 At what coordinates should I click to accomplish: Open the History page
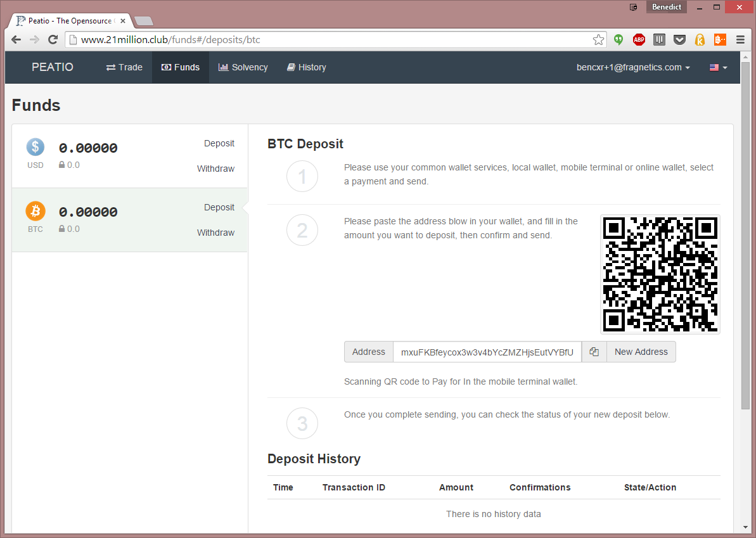pos(307,68)
